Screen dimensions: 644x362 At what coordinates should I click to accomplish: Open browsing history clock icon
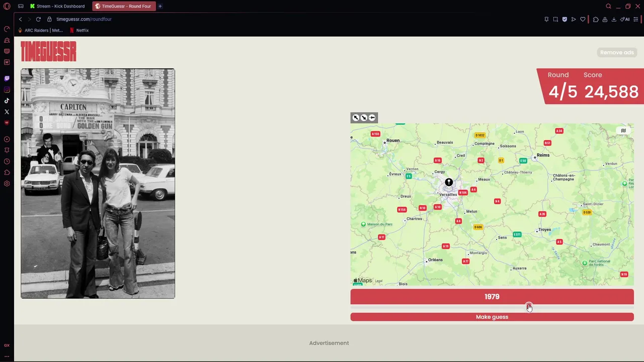(x=7, y=161)
